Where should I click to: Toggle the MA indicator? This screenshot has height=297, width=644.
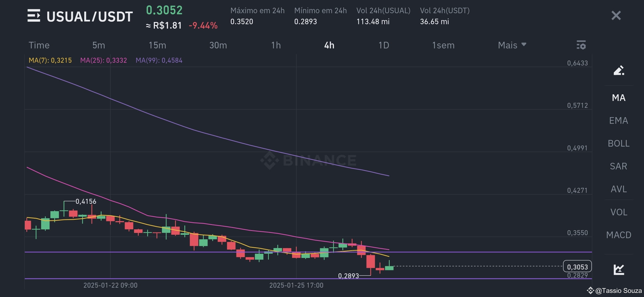(619, 98)
